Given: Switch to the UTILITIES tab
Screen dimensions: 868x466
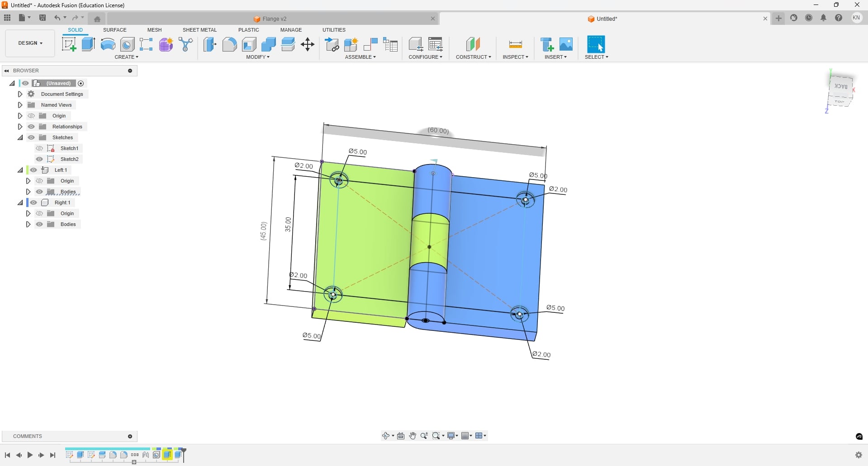Looking at the screenshot, I should click(334, 30).
